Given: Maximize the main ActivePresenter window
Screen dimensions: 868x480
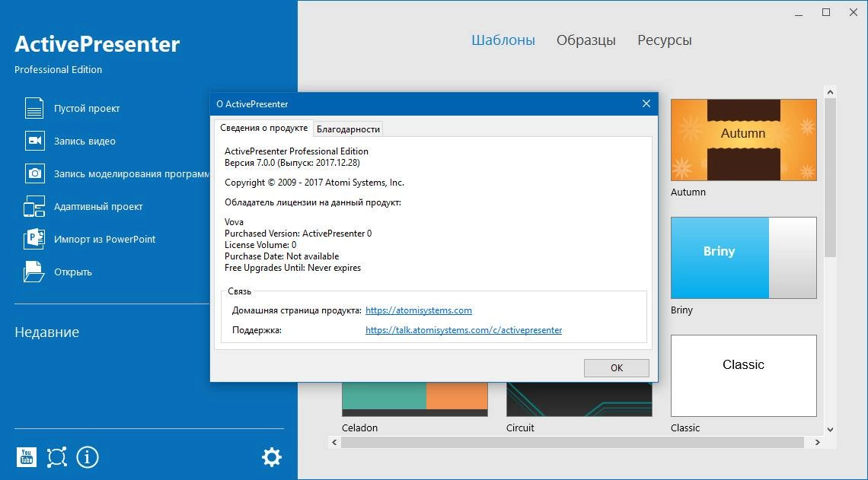Looking at the screenshot, I should [826, 12].
